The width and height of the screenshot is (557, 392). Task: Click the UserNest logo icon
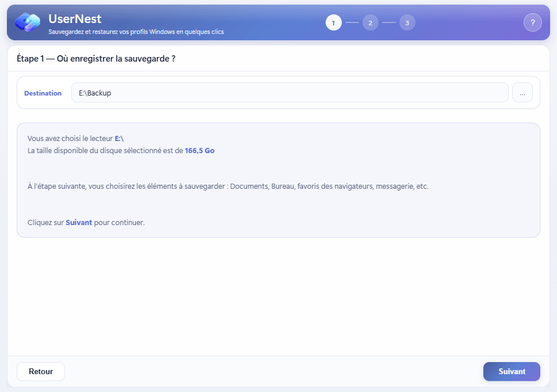pyautogui.click(x=27, y=22)
